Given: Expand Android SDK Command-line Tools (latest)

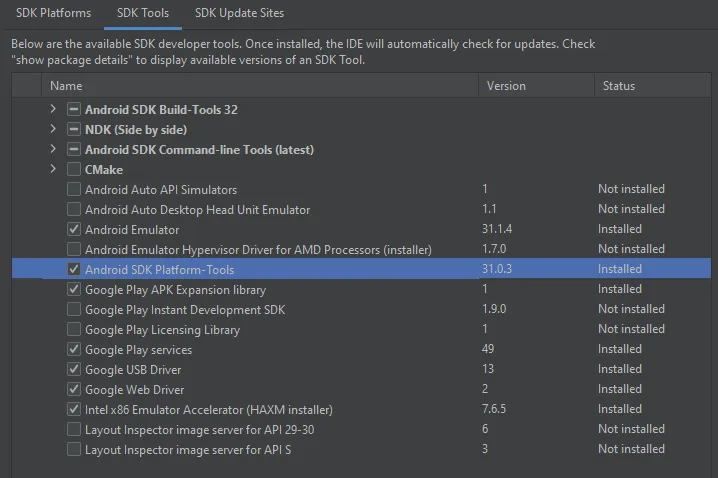Looking at the screenshot, I should 53,149.
